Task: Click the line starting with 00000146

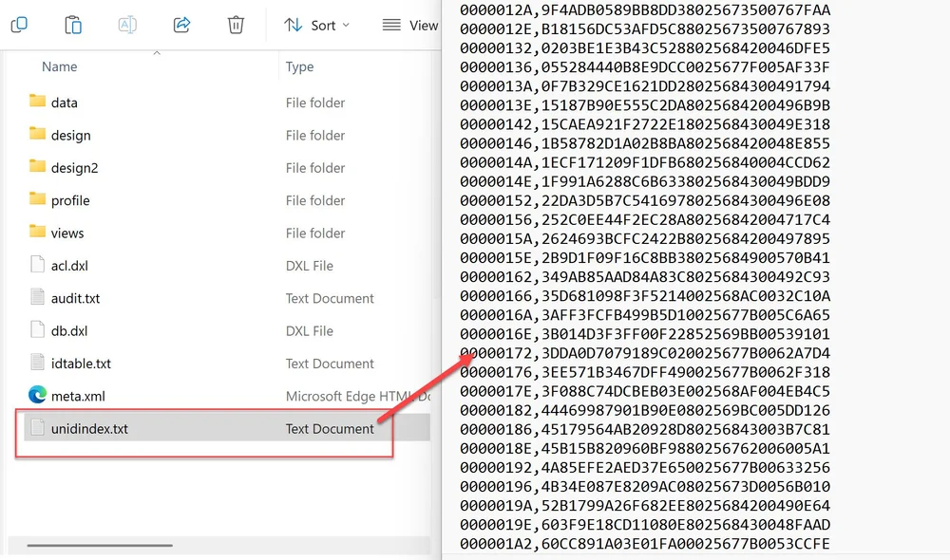Action: pos(645,143)
